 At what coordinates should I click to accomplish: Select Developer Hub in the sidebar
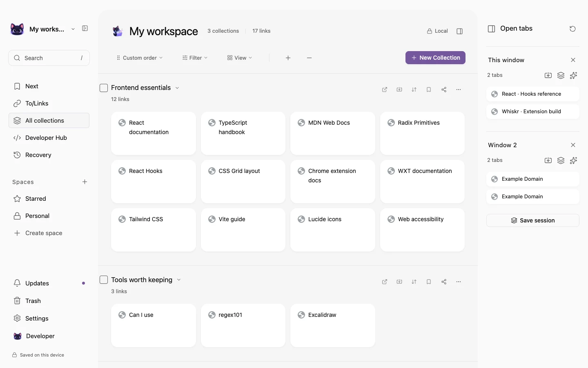[x=49, y=138]
